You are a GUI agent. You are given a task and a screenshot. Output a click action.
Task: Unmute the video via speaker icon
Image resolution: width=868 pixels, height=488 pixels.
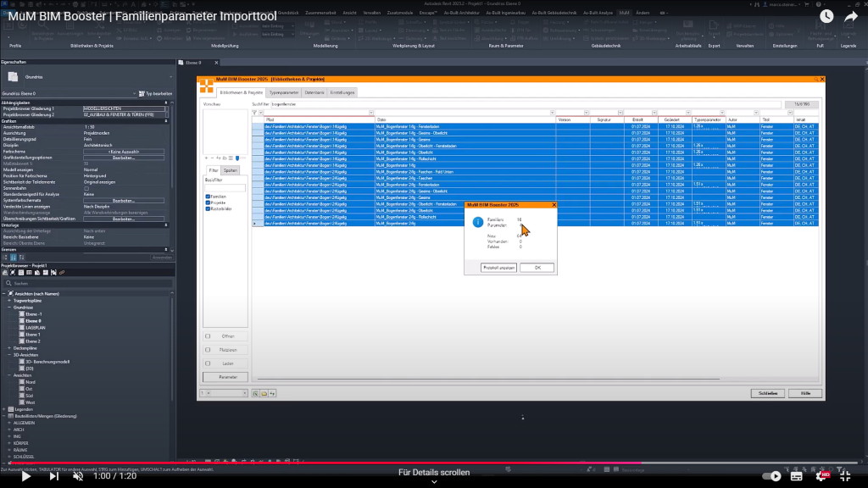(x=78, y=476)
